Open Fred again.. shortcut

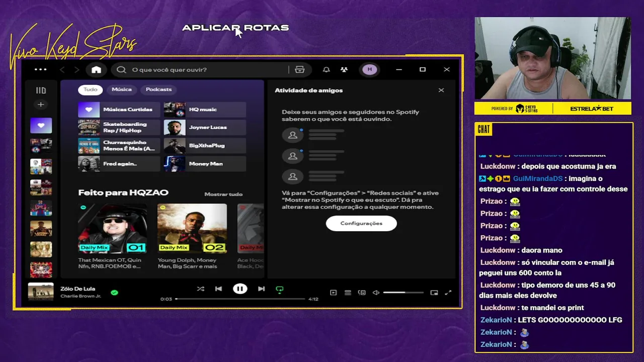click(119, 163)
